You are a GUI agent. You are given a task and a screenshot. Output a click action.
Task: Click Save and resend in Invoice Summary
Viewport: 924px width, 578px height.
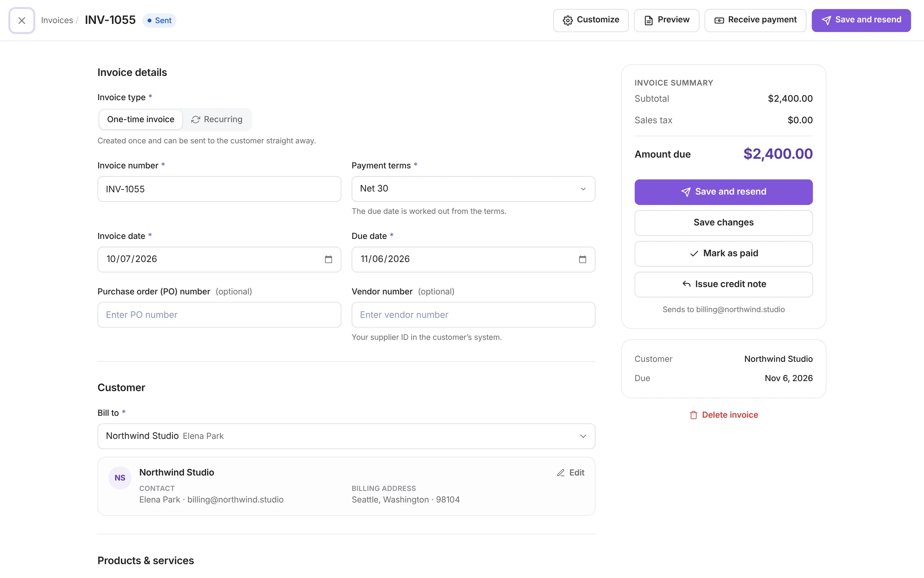click(723, 192)
